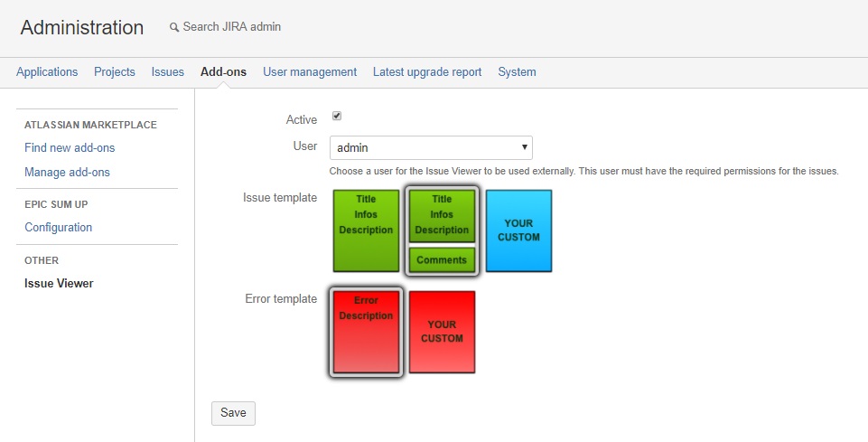This screenshot has width=868, height=442.
Task: Open the Applications tab
Action: pyautogui.click(x=47, y=72)
